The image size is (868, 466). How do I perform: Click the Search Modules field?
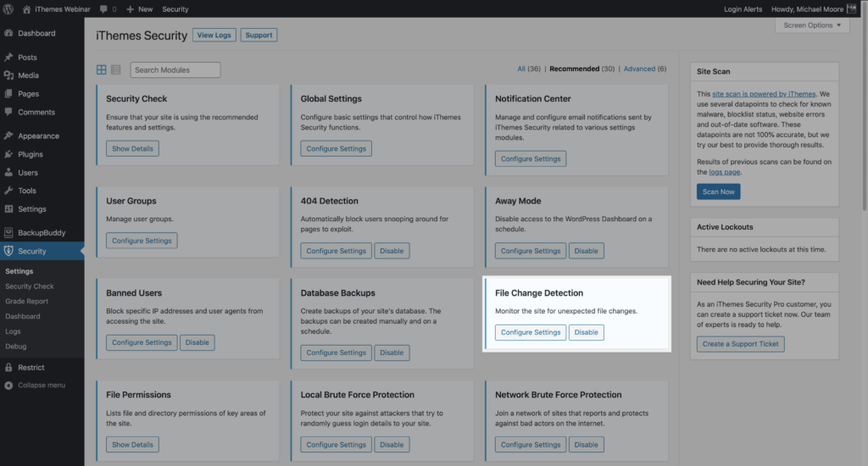(175, 69)
